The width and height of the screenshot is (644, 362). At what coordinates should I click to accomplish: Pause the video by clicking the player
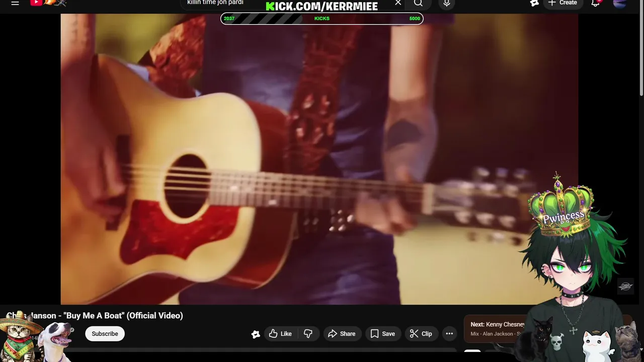319,159
